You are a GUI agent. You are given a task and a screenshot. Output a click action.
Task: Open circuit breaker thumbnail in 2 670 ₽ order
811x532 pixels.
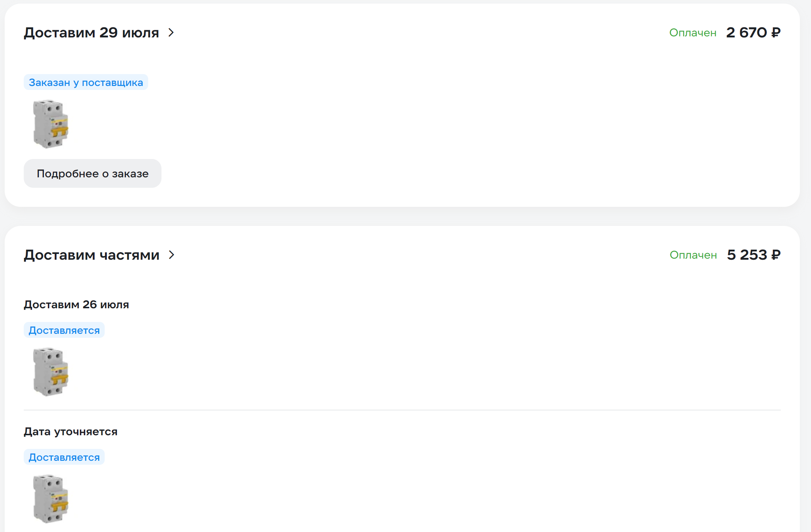coord(51,124)
